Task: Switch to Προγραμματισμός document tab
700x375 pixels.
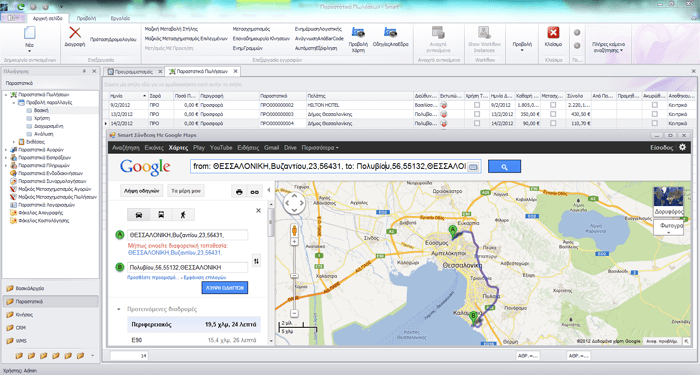Action: click(133, 71)
